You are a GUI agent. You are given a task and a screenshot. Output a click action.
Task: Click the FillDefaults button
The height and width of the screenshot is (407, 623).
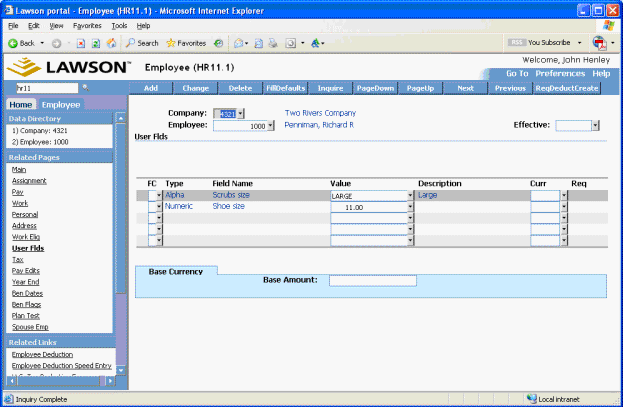[285, 88]
